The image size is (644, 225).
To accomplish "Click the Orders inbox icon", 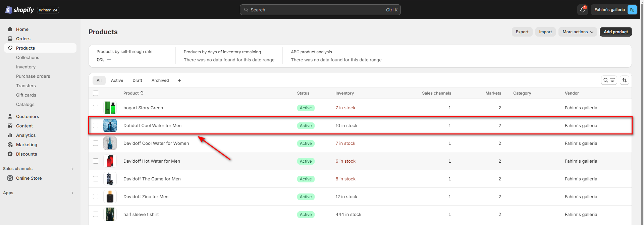I will 10,39.
